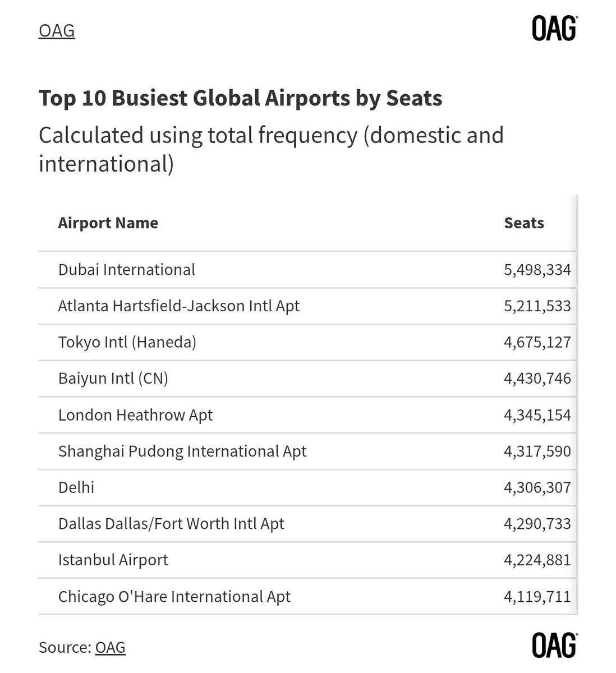Select the Delhi airport row
The image size is (616, 673).
pos(76,487)
